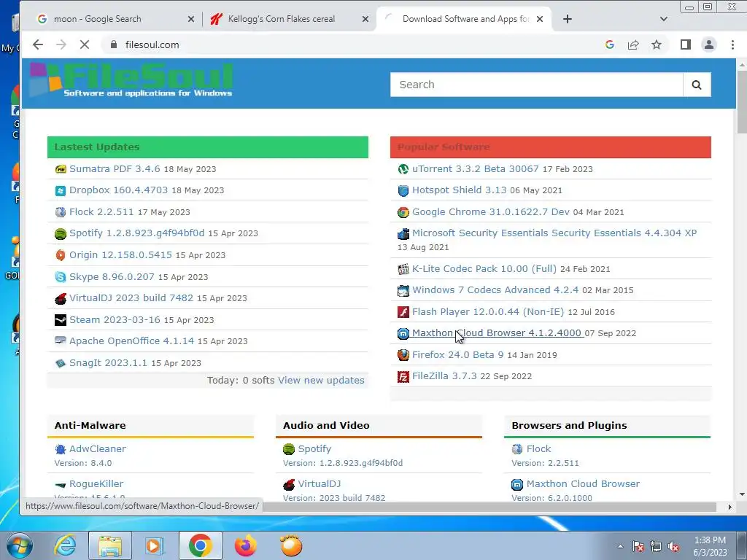Click the VirtualDJ icon under Audio and Video

pyautogui.click(x=289, y=484)
